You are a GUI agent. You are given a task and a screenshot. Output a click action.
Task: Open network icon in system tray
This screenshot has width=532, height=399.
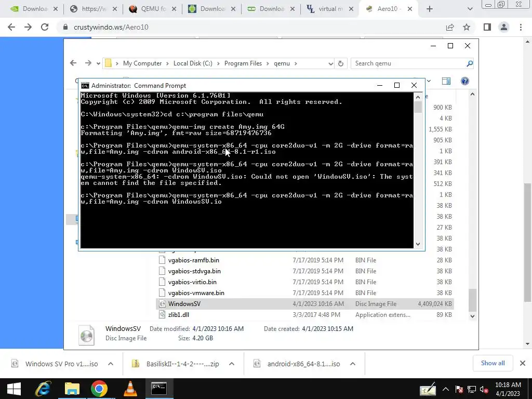[472, 390]
